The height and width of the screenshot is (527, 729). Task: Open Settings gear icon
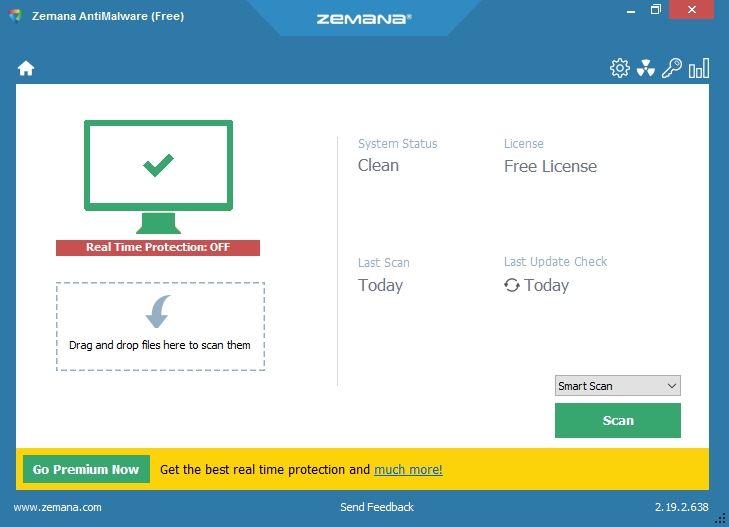pos(620,68)
